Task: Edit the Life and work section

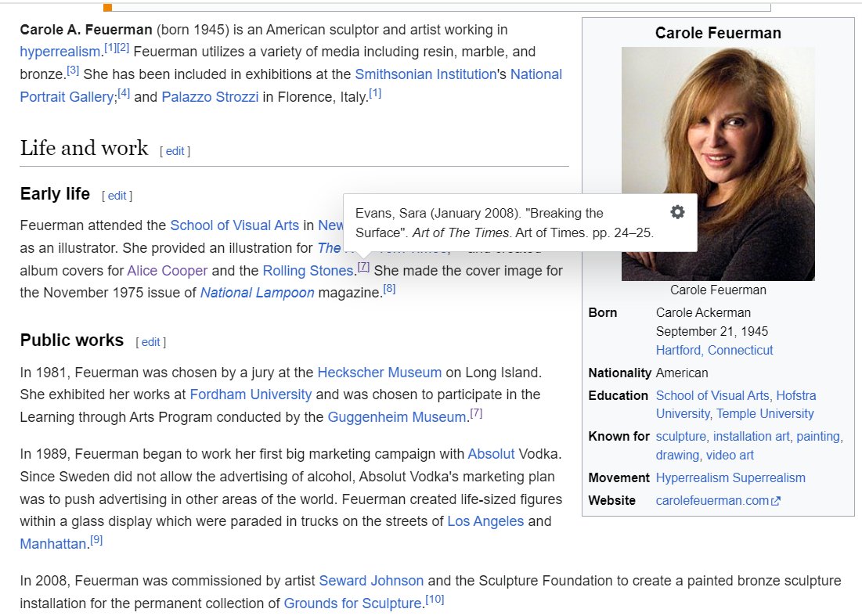Action: (x=175, y=151)
